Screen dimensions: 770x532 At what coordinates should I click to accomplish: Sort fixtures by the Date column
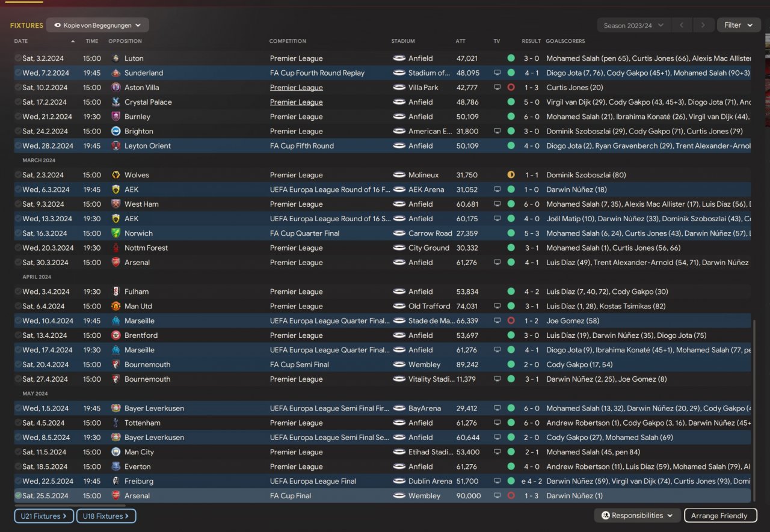21,41
